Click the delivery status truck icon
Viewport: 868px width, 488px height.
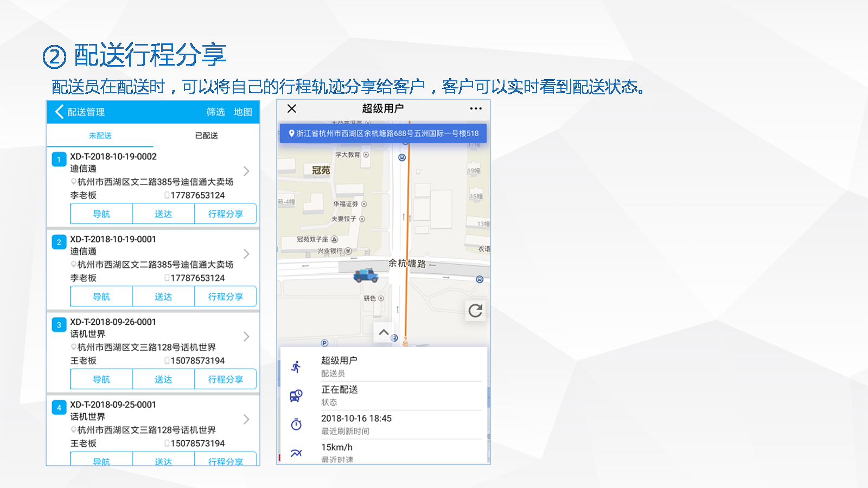[x=296, y=395]
